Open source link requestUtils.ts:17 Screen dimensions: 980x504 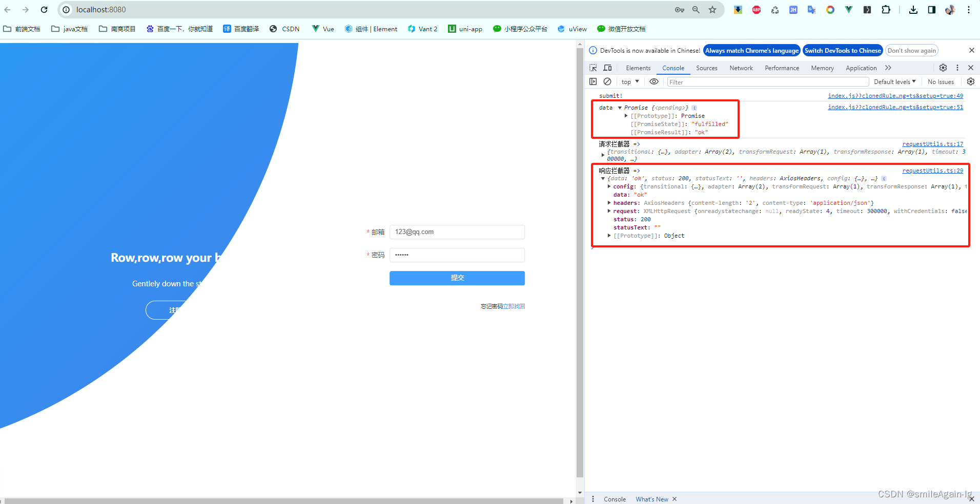[x=933, y=144]
